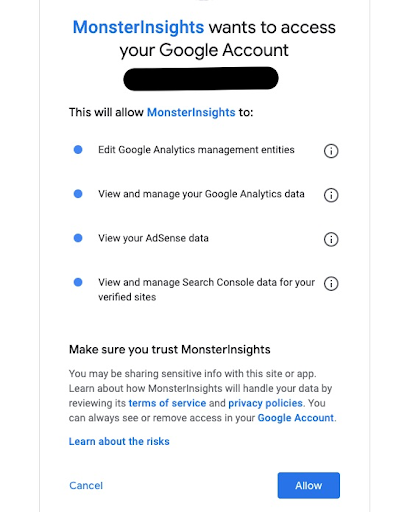Click blue bullet beside Search Console data permission
The image size is (410, 512).
coord(78,282)
